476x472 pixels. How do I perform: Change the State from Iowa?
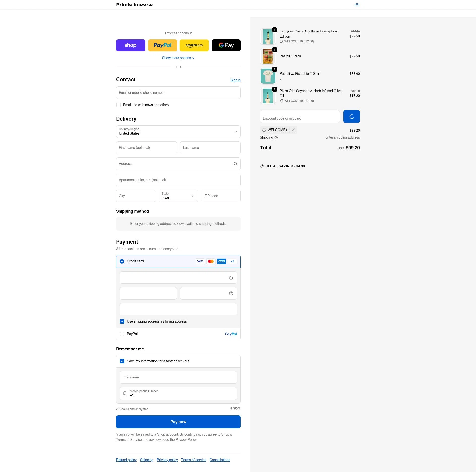click(178, 196)
